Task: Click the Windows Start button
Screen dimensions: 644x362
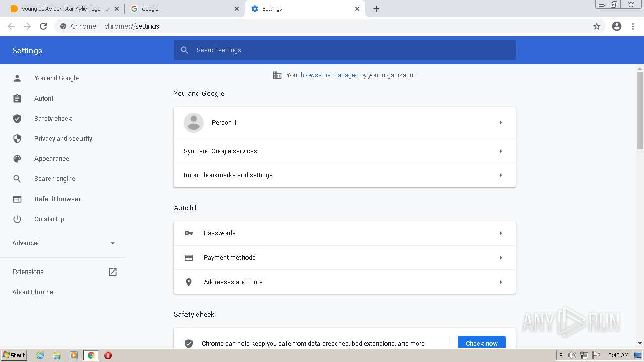Action: pyautogui.click(x=14, y=355)
